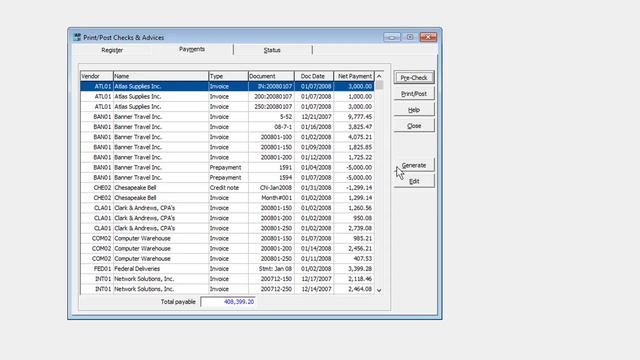Screen dimensions: 640x360
Task: Select Banner Travel prepayment 1594
Action: point(227,178)
